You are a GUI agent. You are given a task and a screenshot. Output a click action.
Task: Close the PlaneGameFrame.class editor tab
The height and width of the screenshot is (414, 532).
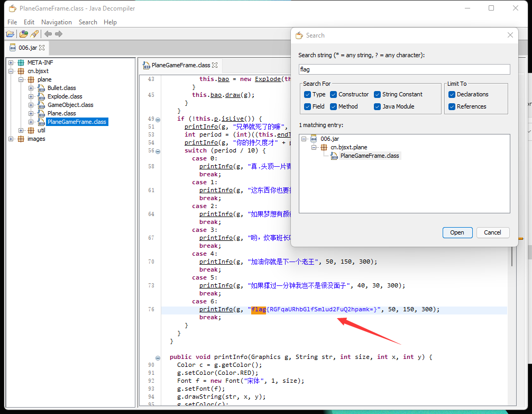click(x=215, y=66)
